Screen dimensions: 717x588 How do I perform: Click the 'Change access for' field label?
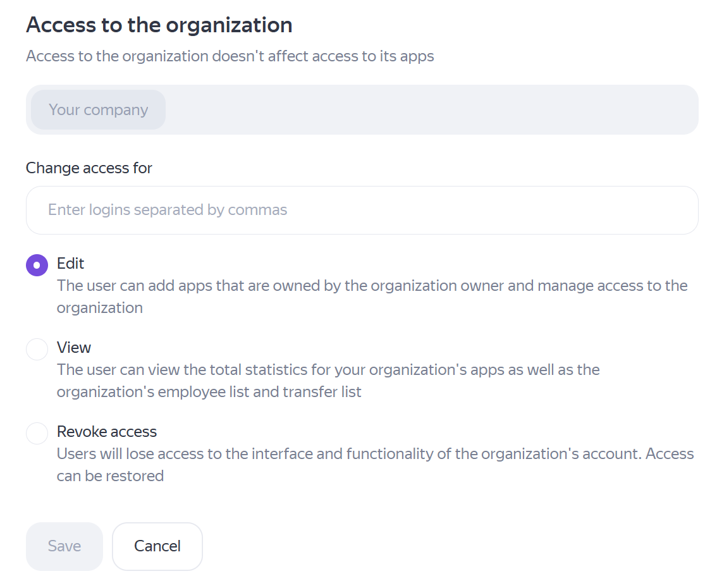(89, 168)
